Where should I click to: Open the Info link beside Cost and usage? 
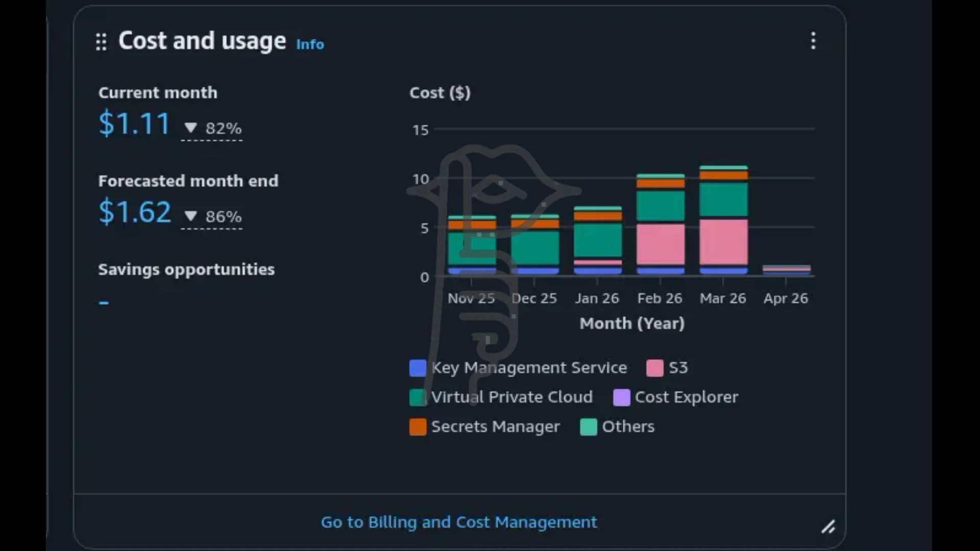pyautogui.click(x=310, y=44)
